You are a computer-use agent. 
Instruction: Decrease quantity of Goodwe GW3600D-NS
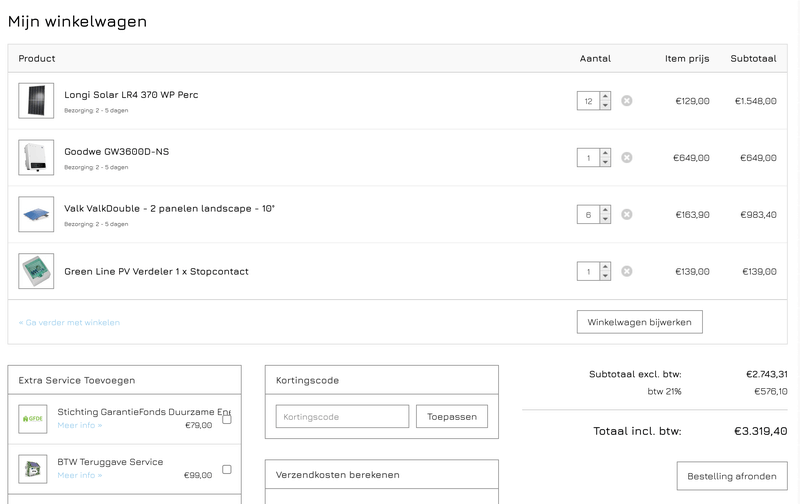click(605, 162)
